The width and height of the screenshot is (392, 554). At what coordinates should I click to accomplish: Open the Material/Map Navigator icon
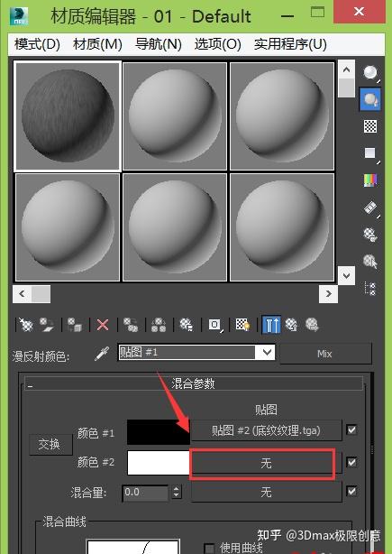tap(370, 289)
